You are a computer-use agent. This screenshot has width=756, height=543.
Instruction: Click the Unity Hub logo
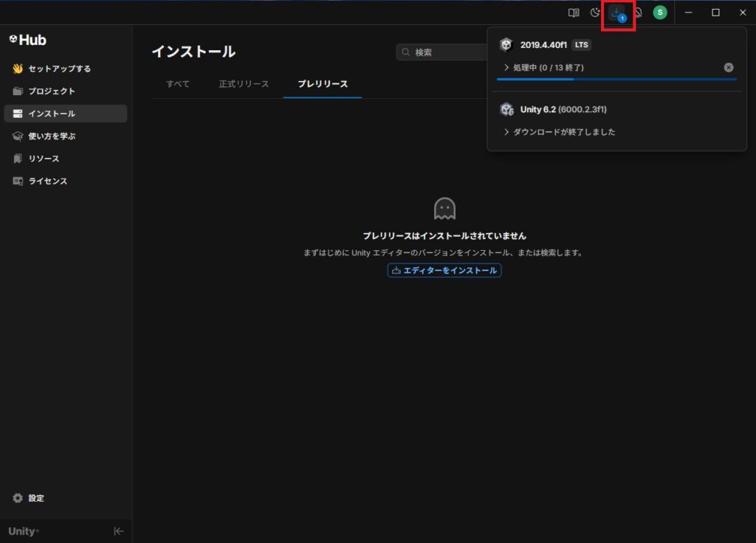[27, 40]
